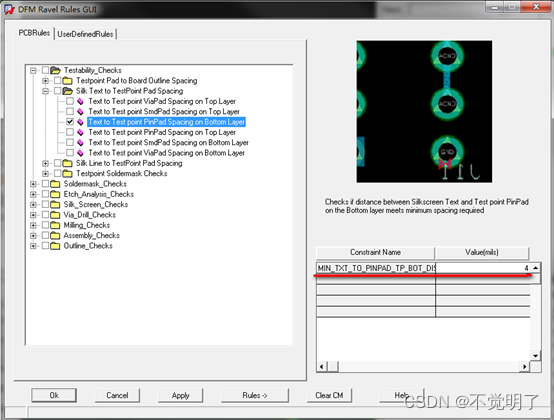Screen dimensions: 554x420
Task: Click the diamond icon beside SmdPad Spacing on Top Layer
Action: pyautogui.click(x=81, y=112)
